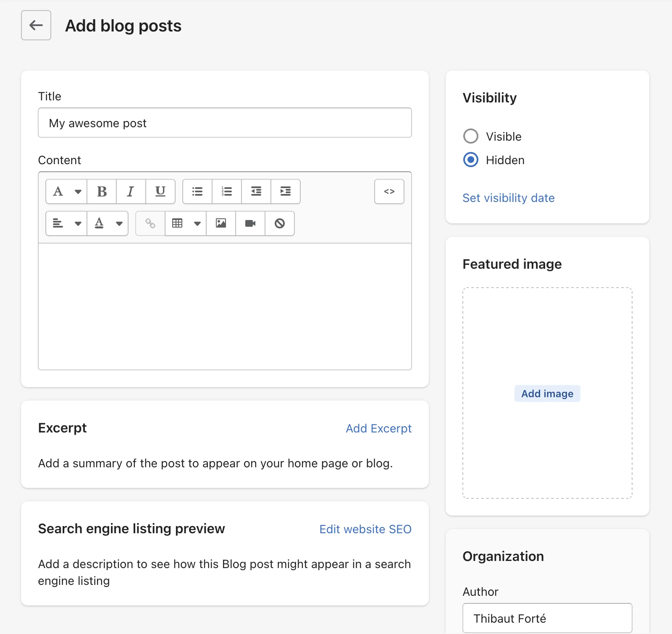Open the text color dropdown

coord(108,223)
